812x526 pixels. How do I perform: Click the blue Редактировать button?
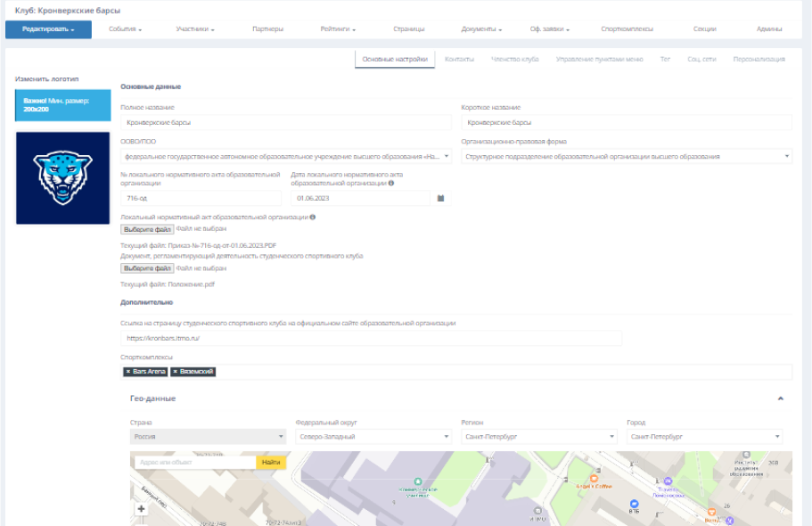pyautogui.click(x=48, y=29)
